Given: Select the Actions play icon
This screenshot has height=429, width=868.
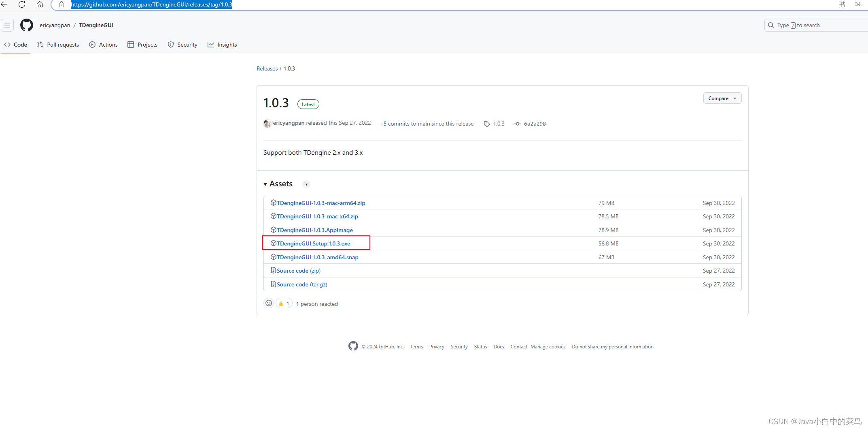Looking at the screenshot, I should [x=93, y=45].
